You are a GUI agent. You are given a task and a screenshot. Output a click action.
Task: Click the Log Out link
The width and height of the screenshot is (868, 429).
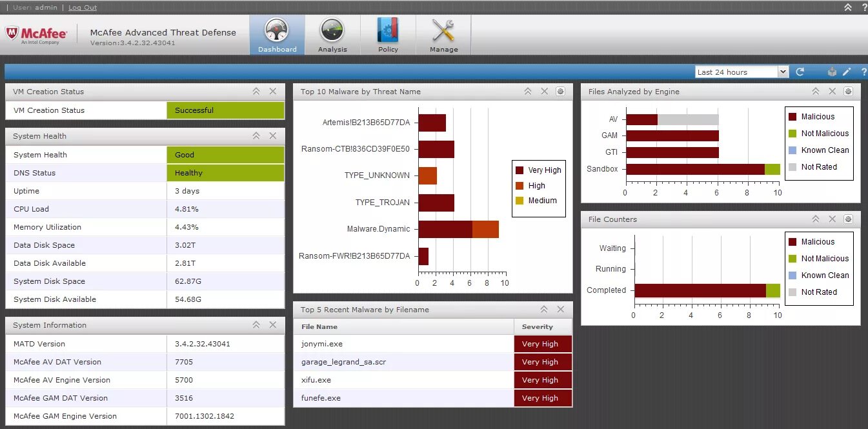83,8
